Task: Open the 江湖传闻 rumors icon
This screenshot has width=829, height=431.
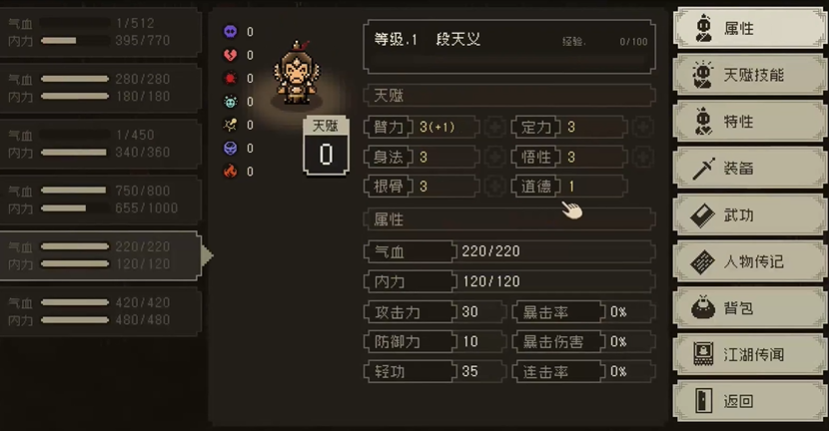Action: (x=703, y=354)
